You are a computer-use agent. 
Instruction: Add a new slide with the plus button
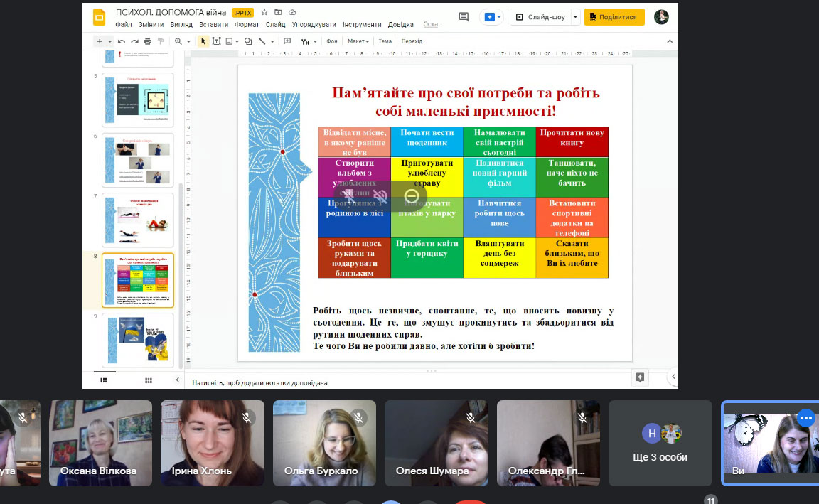pos(100,41)
